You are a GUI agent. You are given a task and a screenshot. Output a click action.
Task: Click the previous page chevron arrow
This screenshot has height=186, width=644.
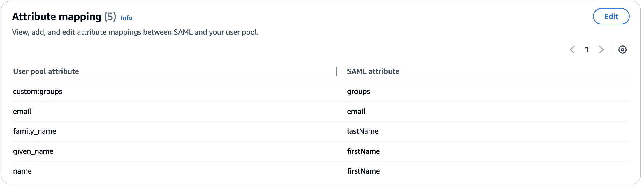(x=573, y=49)
